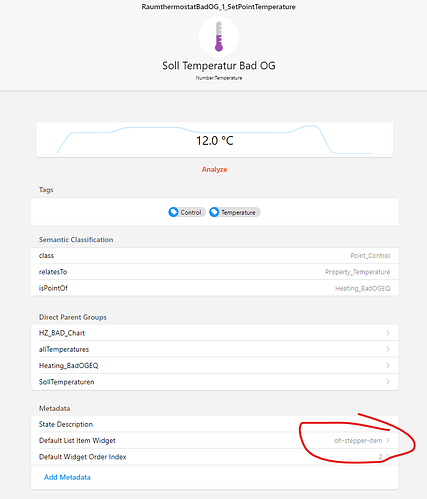This screenshot has height=499, width=427.
Task: Click the 12.0 °C state trend card
Action: (x=215, y=140)
